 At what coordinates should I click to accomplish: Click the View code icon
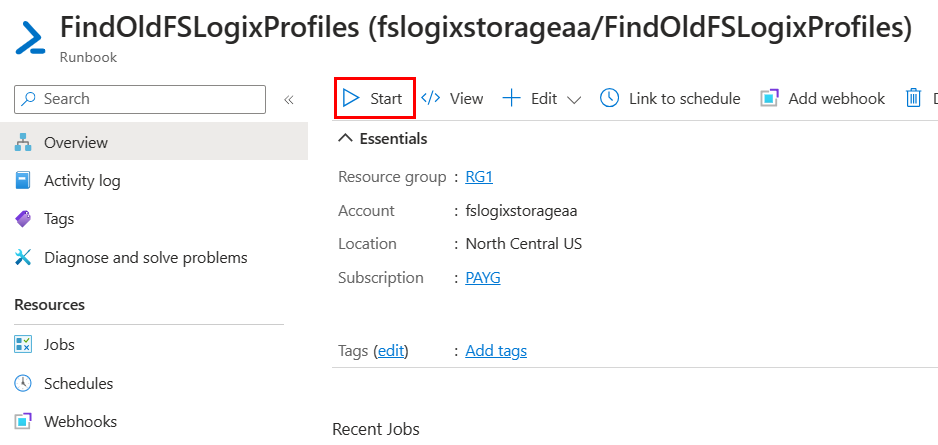pos(431,98)
